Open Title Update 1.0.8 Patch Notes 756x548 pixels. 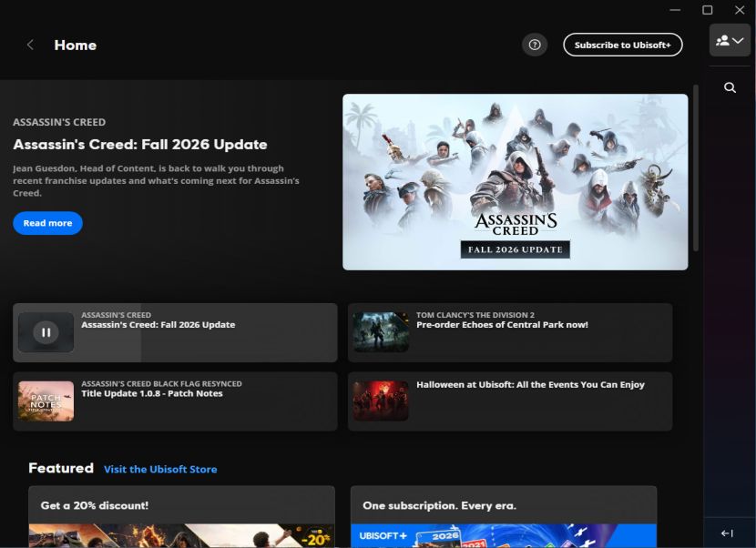[175, 401]
